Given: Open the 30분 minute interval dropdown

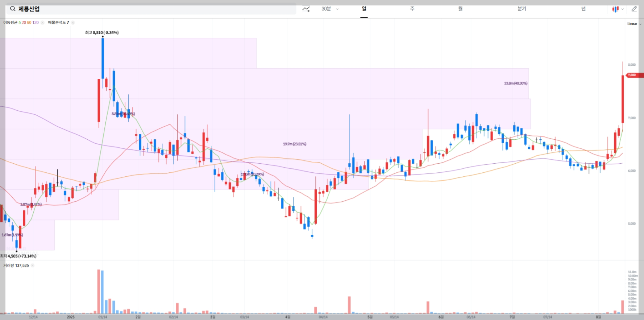Looking at the screenshot, I should pyautogui.click(x=330, y=9).
